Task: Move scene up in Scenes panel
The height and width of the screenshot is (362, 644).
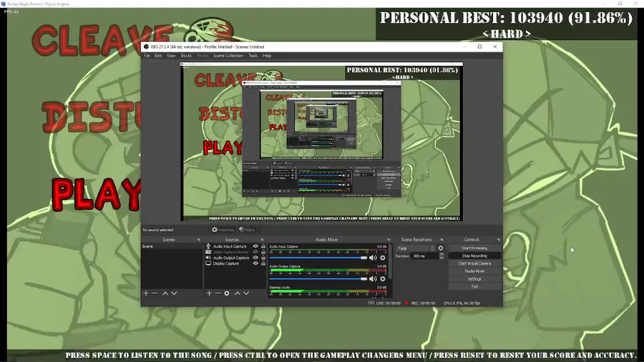Action: pyautogui.click(x=165, y=293)
